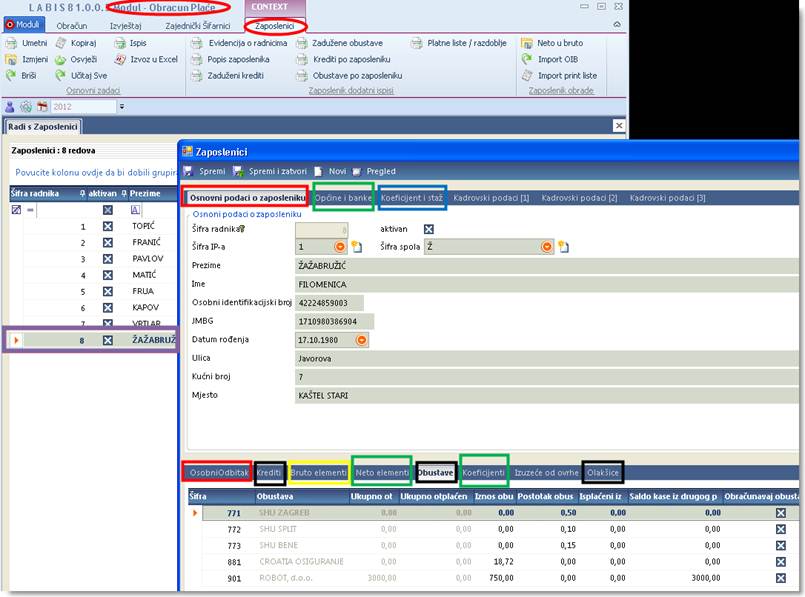Refresh the list with the Osvježi icon
Screen dimensions: 805x597
(61, 60)
